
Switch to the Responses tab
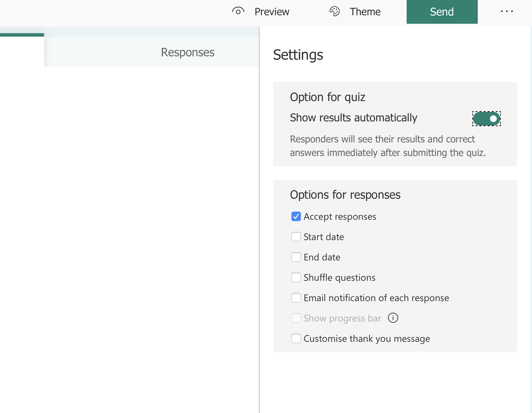coord(187,53)
